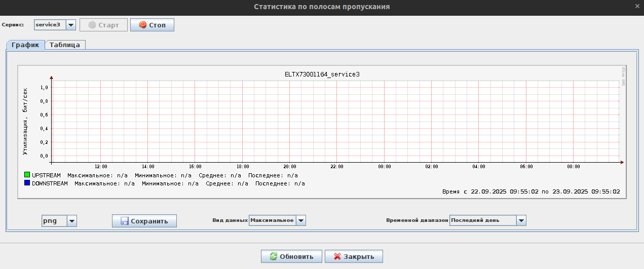Image resolution: width=644 pixels, height=269 pixels.
Task: Click the DOWNSTREAM legend label
Action: (x=50, y=184)
